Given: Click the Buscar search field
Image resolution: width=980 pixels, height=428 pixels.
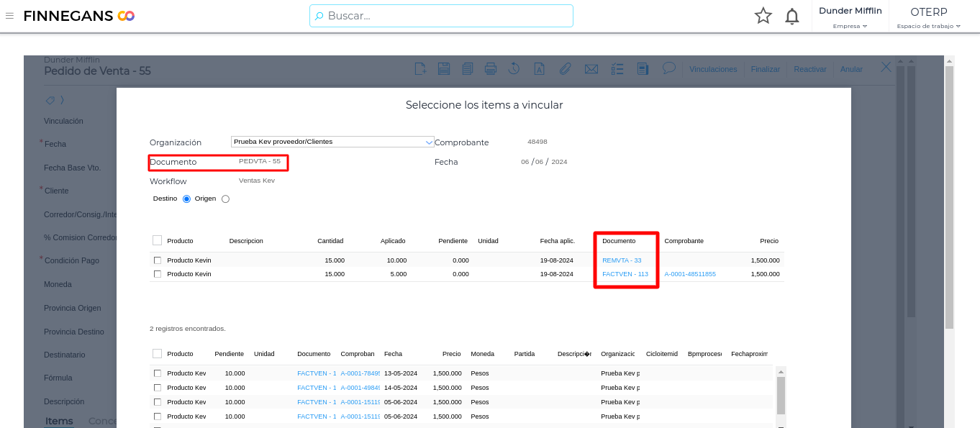Looking at the screenshot, I should pos(441,16).
